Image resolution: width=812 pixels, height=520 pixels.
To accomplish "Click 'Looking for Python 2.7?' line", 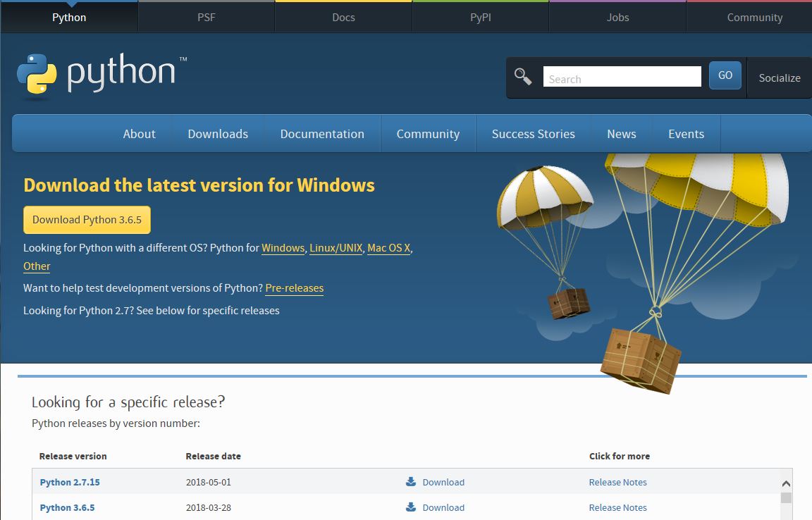I will coord(152,310).
